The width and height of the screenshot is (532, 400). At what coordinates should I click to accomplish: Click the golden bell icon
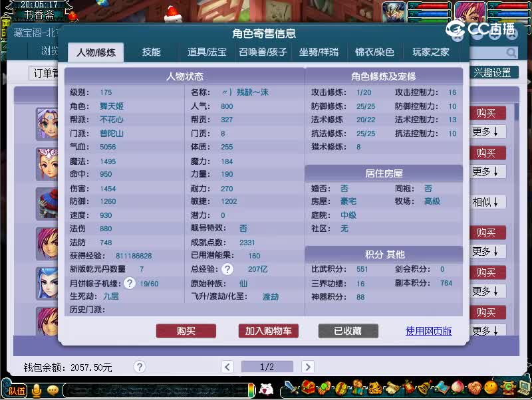pyautogui.click(x=425, y=387)
